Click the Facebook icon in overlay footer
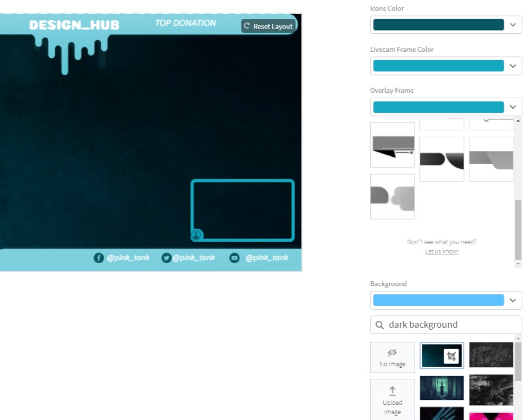The width and height of the screenshot is (528, 420). (x=99, y=257)
